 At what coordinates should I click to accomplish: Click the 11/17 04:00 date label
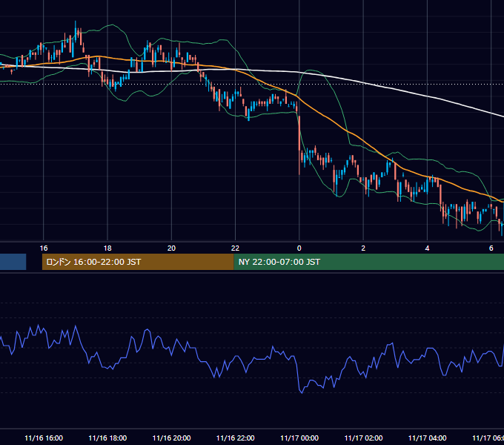click(x=427, y=438)
